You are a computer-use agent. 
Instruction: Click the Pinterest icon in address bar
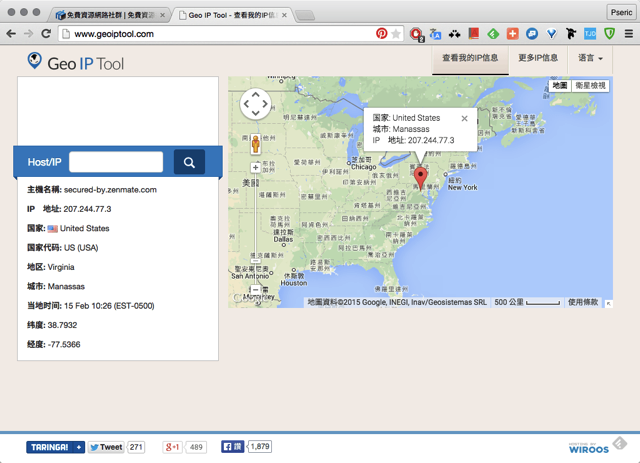(381, 34)
